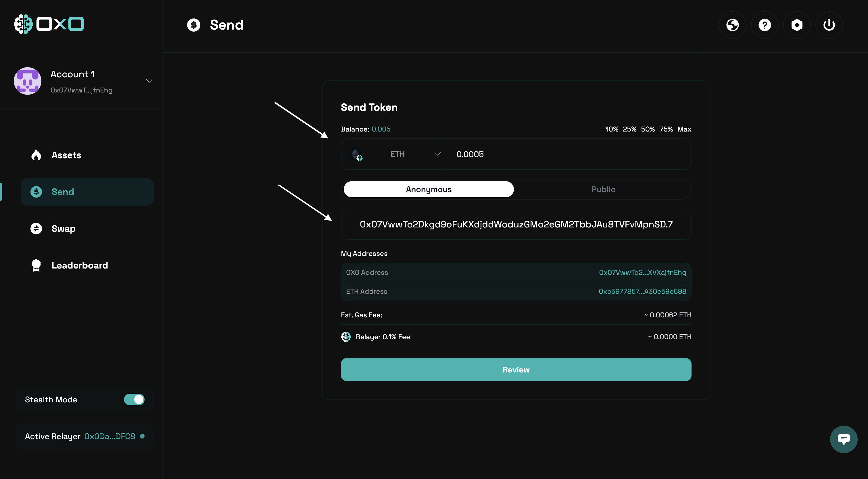Open the Leaderboard trophy icon

pyautogui.click(x=36, y=265)
